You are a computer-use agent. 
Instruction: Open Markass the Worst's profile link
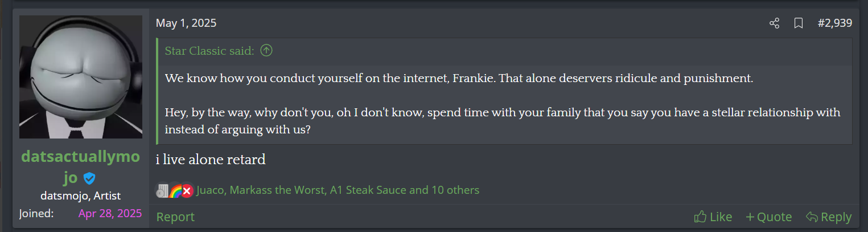pos(278,190)
